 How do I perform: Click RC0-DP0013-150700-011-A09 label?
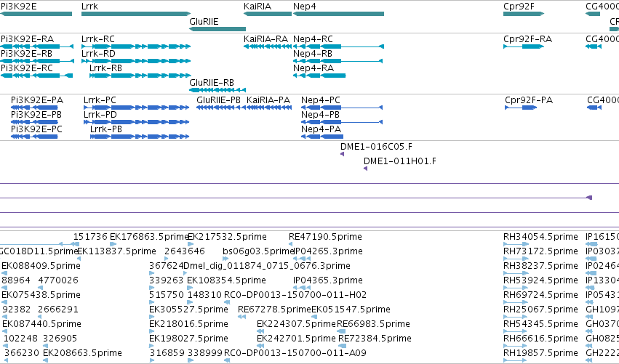[295, 353]
